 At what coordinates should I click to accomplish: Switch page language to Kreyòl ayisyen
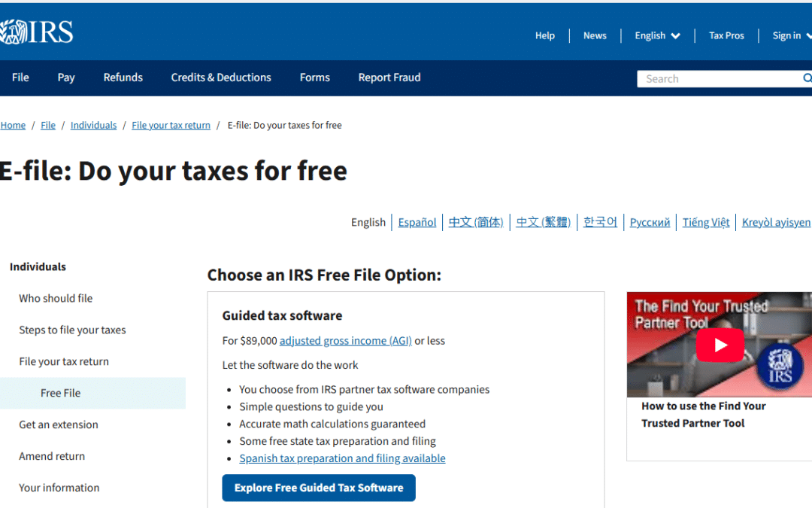(776, 222)
